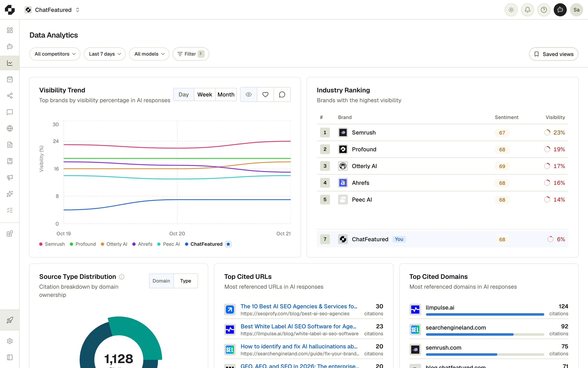Viewport: 588px width, 368px height.
Task: Open The 10 Best AI SEO Agencies link
Action: [299, 306]
